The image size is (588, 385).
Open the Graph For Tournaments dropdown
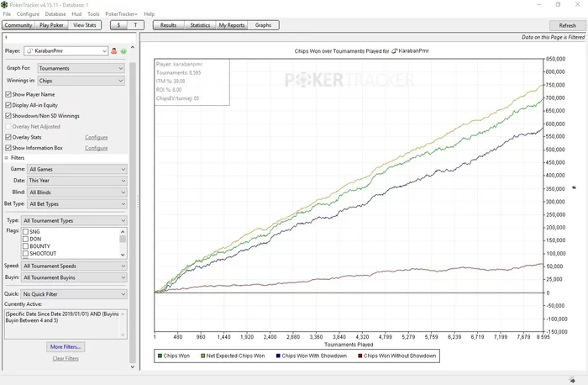point(81,68)
